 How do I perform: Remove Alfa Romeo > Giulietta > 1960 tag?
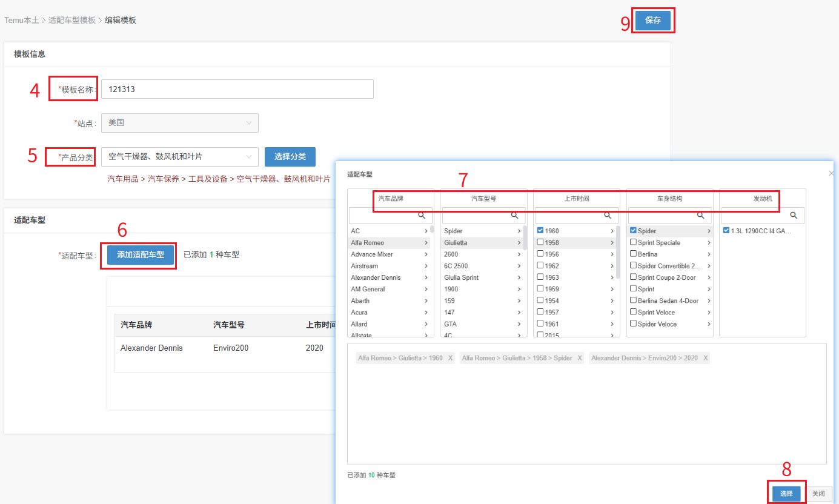450,358
